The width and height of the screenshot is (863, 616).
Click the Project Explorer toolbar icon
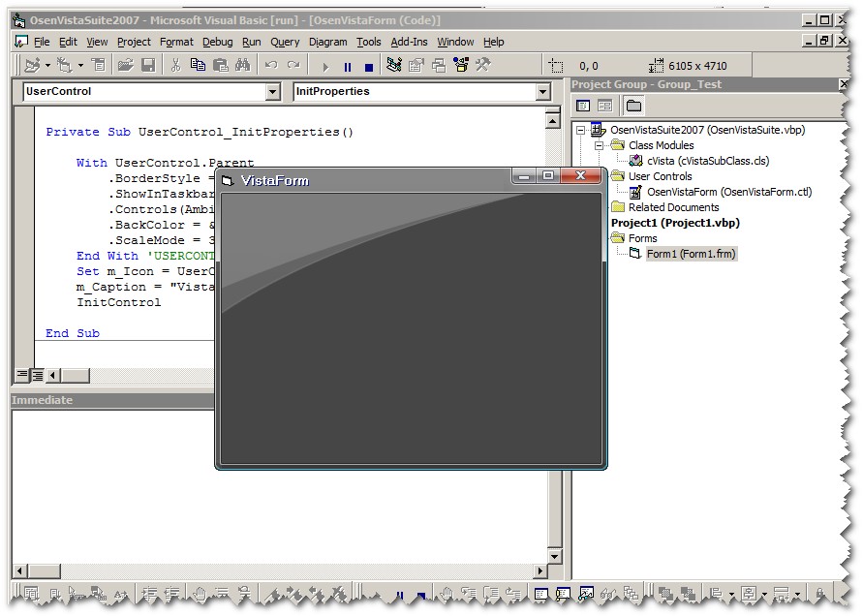pyautogui.click(x=394, y=66)
